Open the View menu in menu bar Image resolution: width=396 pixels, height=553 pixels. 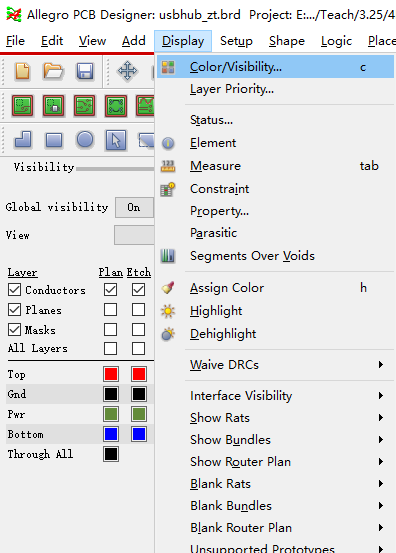tap(92, 41)
